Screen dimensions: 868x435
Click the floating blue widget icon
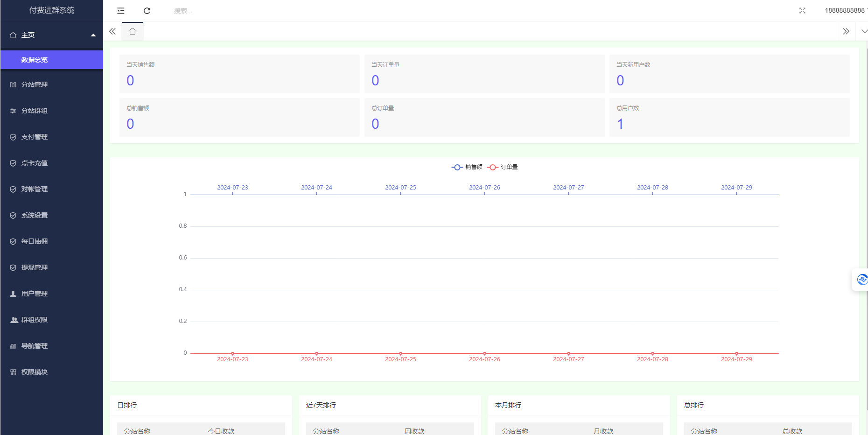pyautogui.click(x=861, y=280)
